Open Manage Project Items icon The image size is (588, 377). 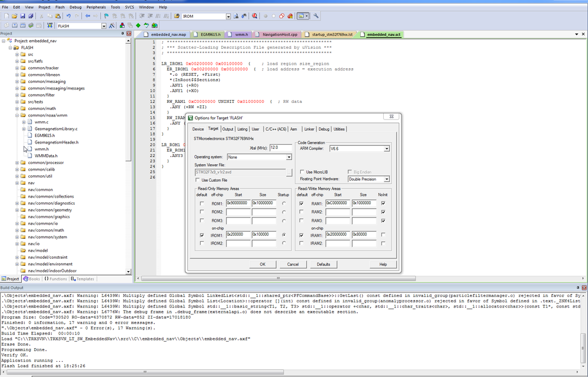122,25
